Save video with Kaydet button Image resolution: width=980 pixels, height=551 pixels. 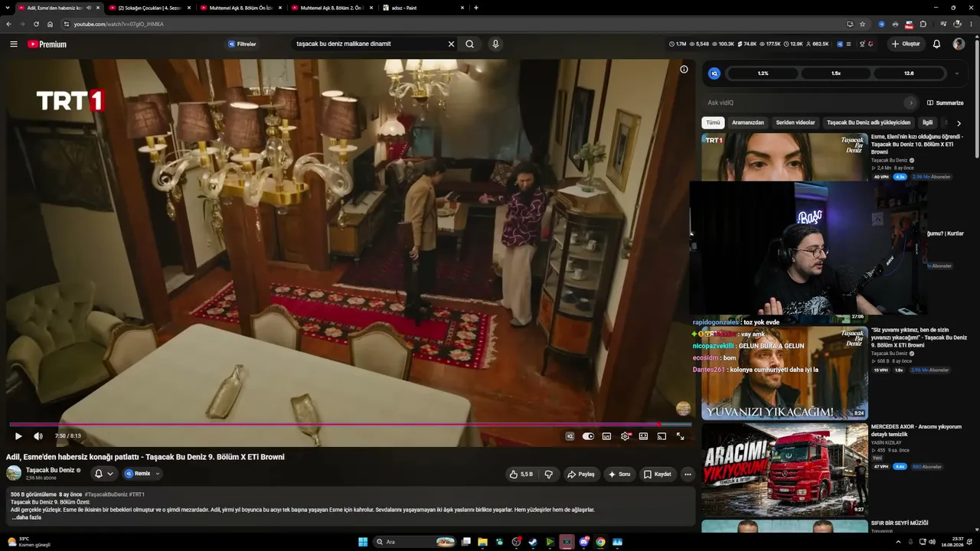pyautogui.click(x=657, y=474)
